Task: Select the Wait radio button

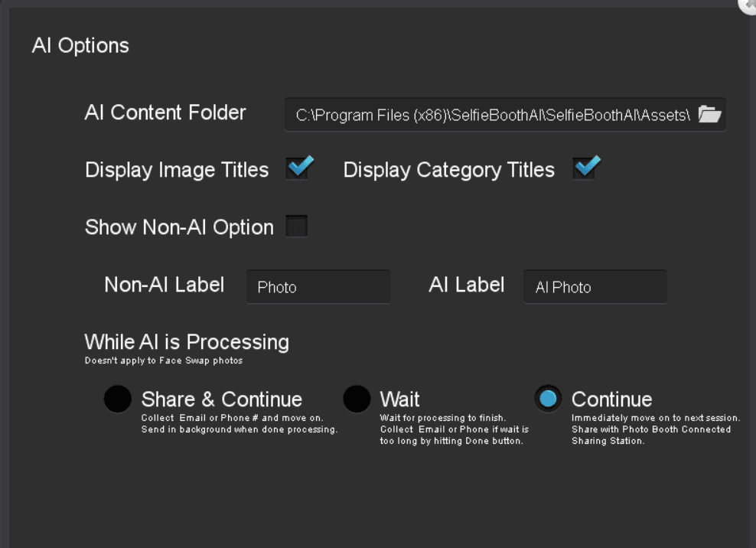Action: pyautogui.click(x=357, y=399)
